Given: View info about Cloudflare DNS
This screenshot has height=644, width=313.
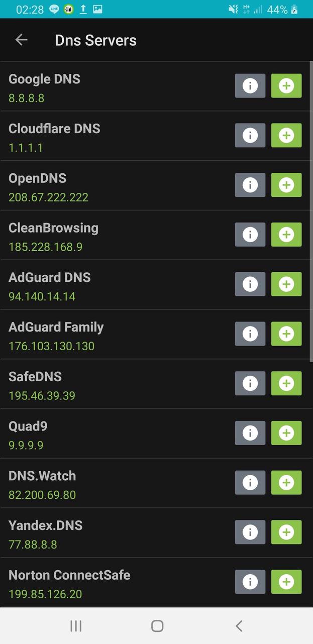Looking at the screenshot, I should click(x=250, y=135).
